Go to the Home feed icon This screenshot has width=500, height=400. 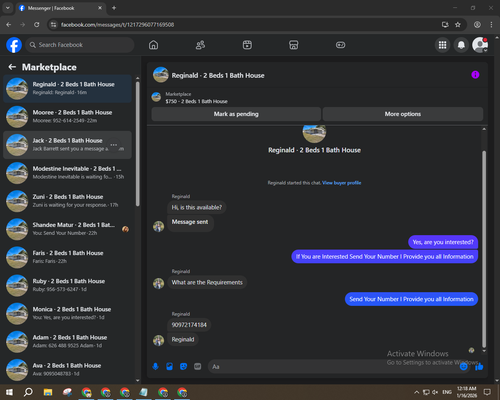click(x=153, y=45)
